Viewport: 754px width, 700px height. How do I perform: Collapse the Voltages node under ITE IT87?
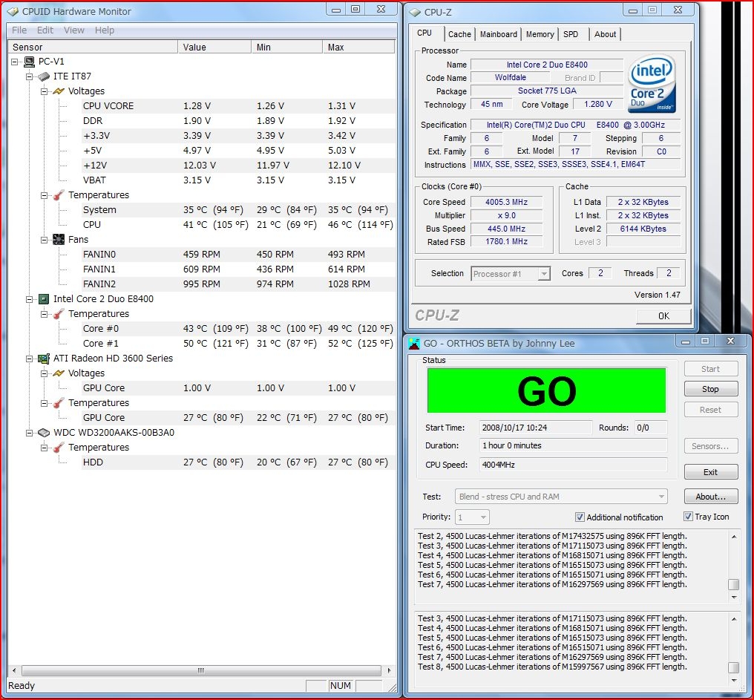(x=45, y=91)
